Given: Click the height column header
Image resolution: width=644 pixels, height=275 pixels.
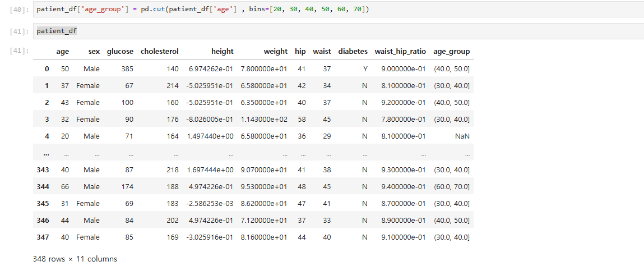Looking at the screenshot, I should [222, 52].
